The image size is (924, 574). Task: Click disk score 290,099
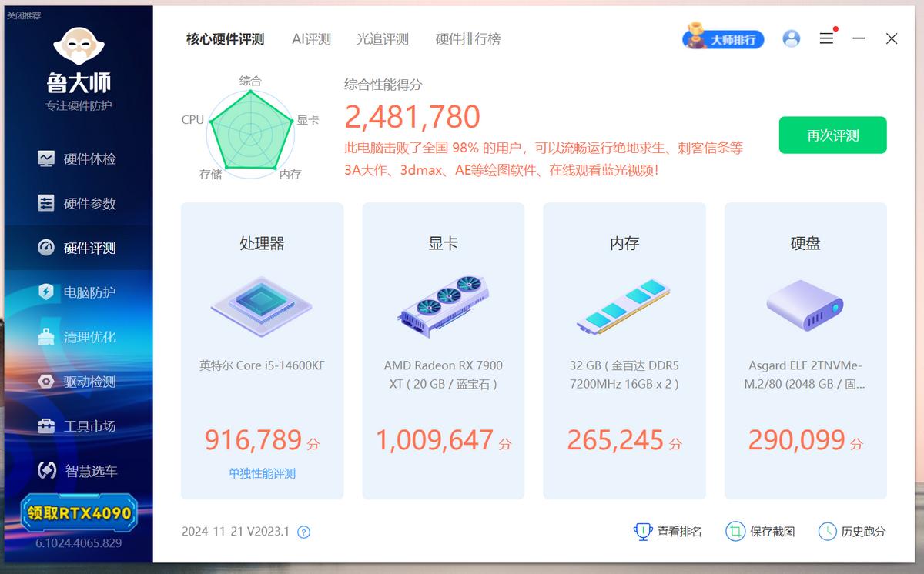(797, 440)
